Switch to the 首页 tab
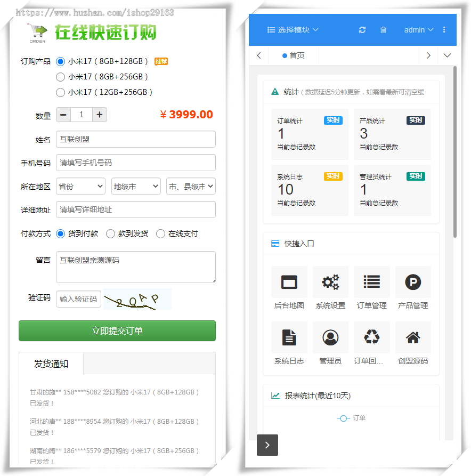 294,55
